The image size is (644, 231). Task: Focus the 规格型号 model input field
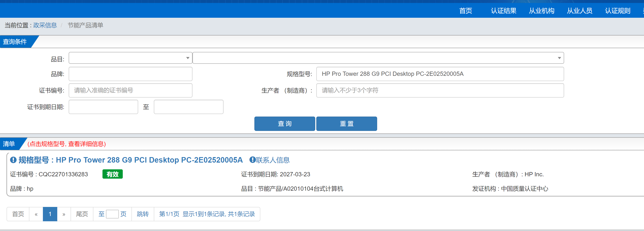(440, 74)
